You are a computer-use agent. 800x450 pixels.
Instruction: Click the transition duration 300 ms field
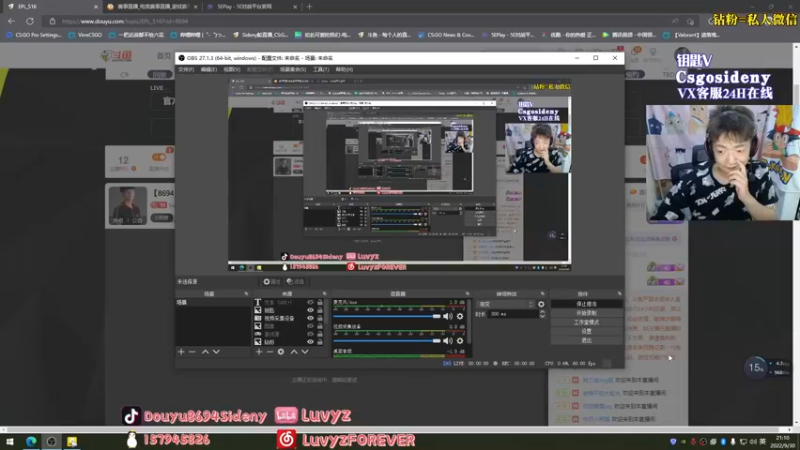tap(513, 314)
